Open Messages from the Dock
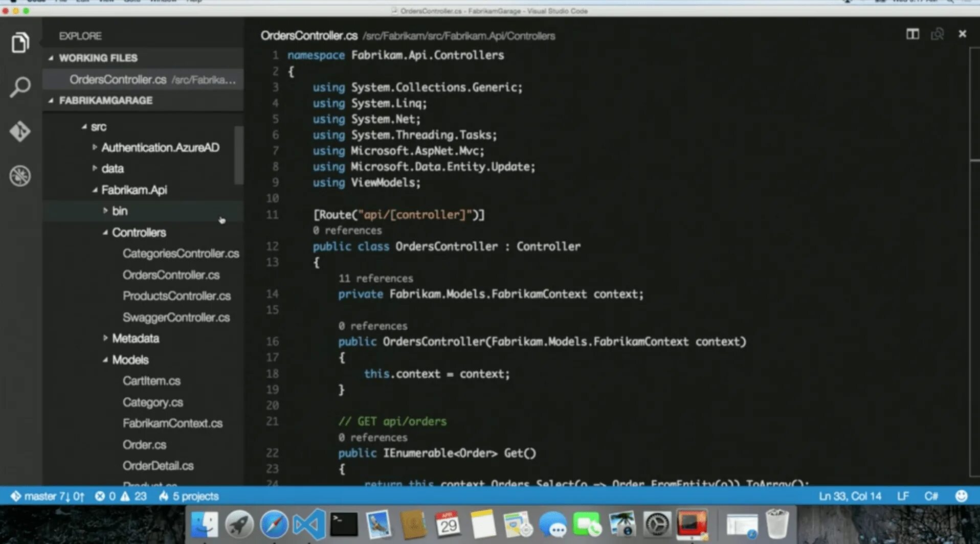The height and width of the screenshot is (544, 980). point(552,524)
